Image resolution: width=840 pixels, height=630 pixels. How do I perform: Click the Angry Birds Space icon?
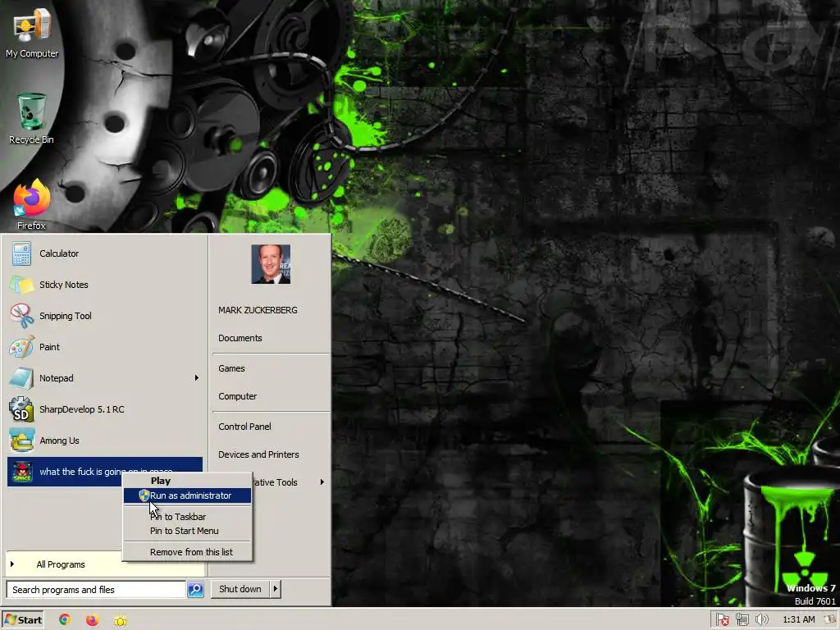[22, 472]
